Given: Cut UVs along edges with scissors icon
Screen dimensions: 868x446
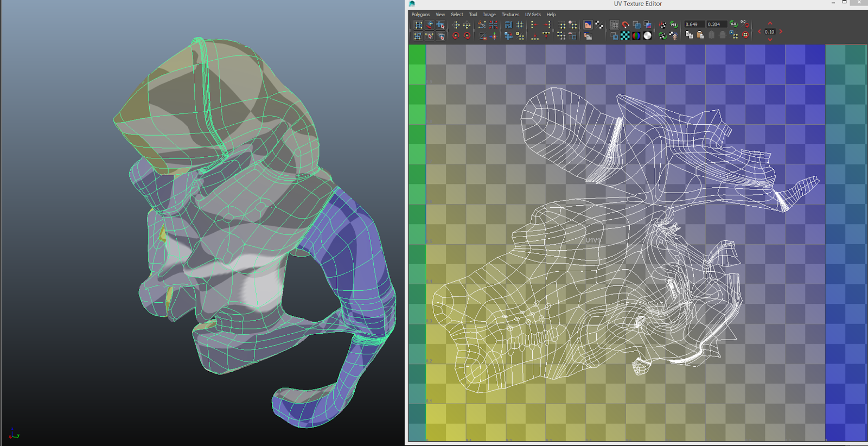Looking at the screenshot, I should click(x=482, y=24).
